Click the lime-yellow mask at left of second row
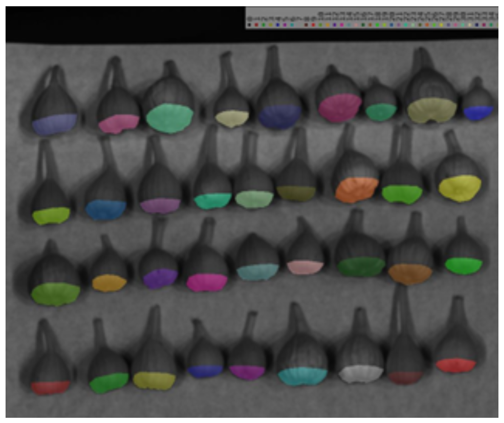504x423 pixels. 51,216
